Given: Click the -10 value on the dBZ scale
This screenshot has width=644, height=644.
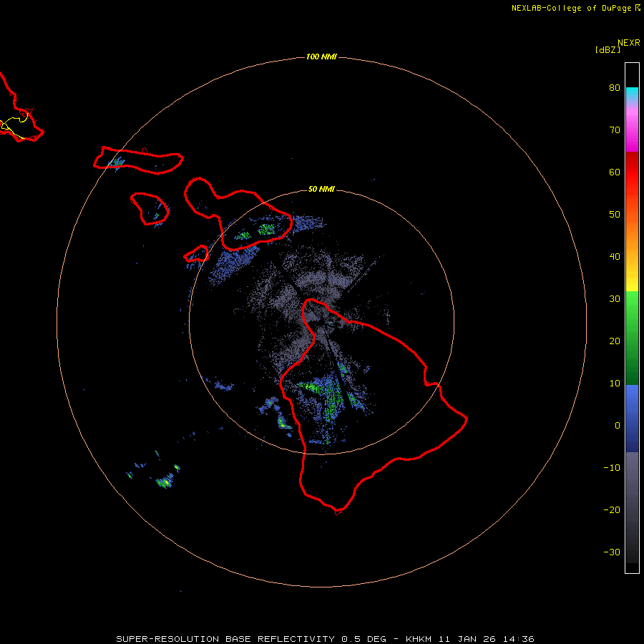Looking at the screenshot, I should 612,468.
